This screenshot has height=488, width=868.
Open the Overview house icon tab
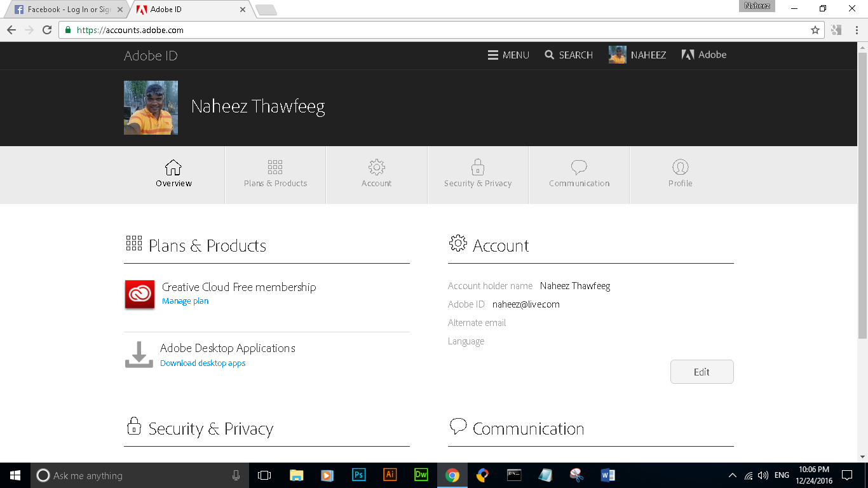pos(173,175)
